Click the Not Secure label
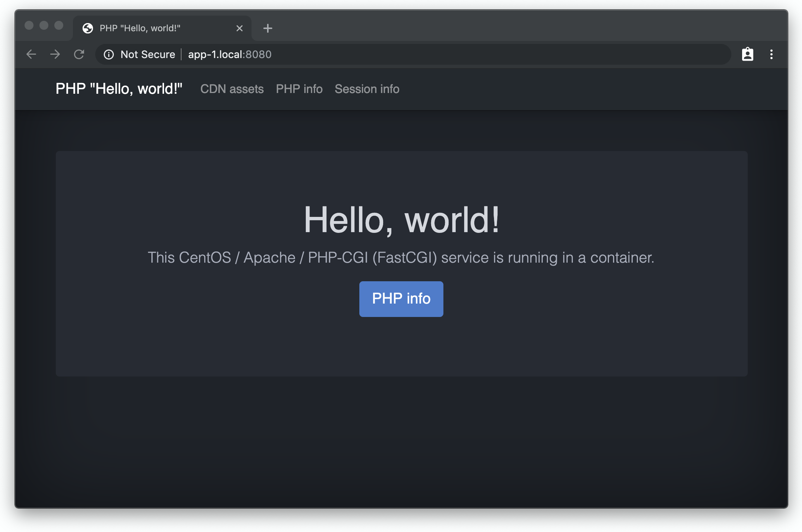Image resolution: width=802 pixels, height=532 pixels. [148, 54]
